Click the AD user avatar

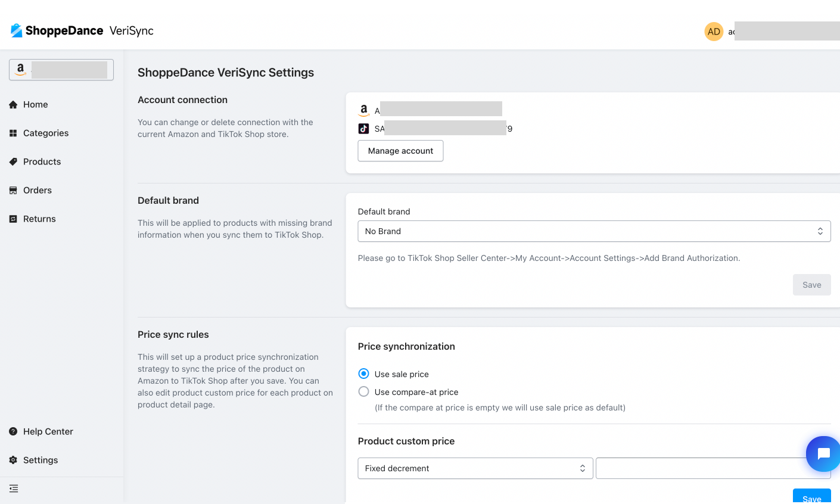pyautogui.click(x=714, y=32)
